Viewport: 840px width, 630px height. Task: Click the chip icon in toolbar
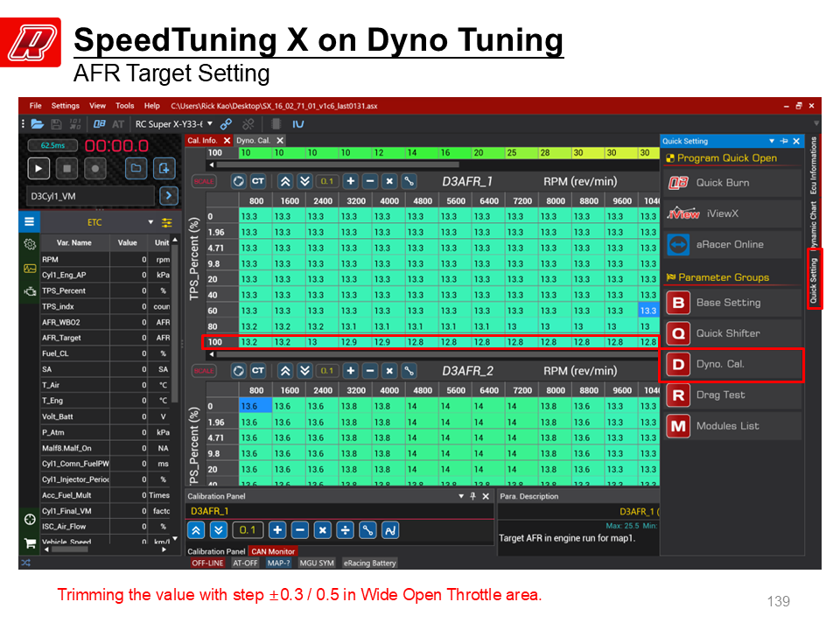276,124
